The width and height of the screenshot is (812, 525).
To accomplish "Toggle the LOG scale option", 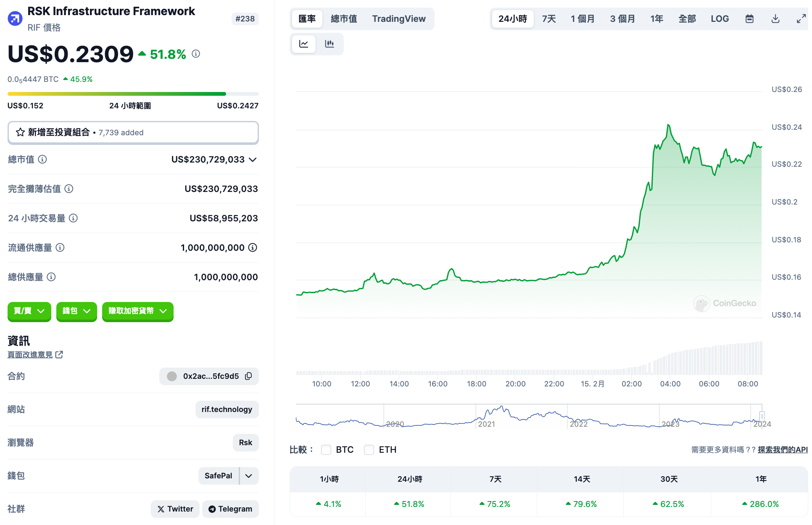I will 720,19.
